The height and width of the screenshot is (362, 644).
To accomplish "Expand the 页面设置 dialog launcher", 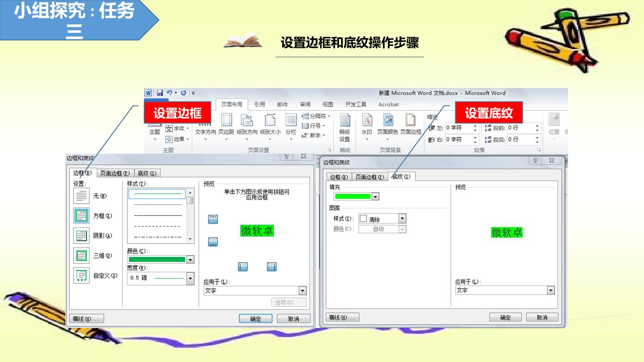I will click(x=330, y=150).
